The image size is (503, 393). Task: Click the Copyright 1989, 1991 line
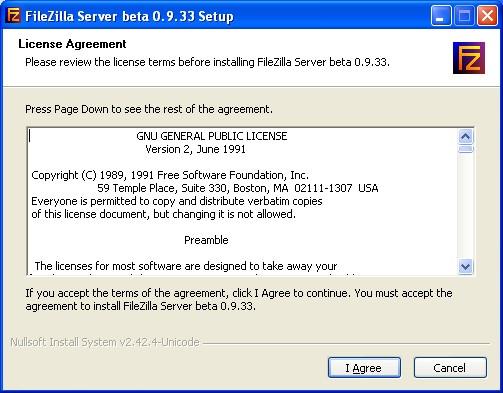coord(170,175)
